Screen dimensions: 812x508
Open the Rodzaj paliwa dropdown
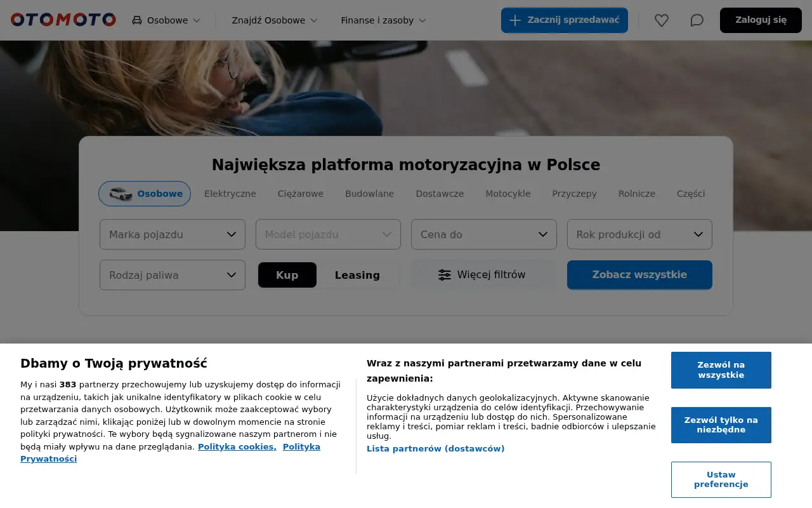click(173, 275)
